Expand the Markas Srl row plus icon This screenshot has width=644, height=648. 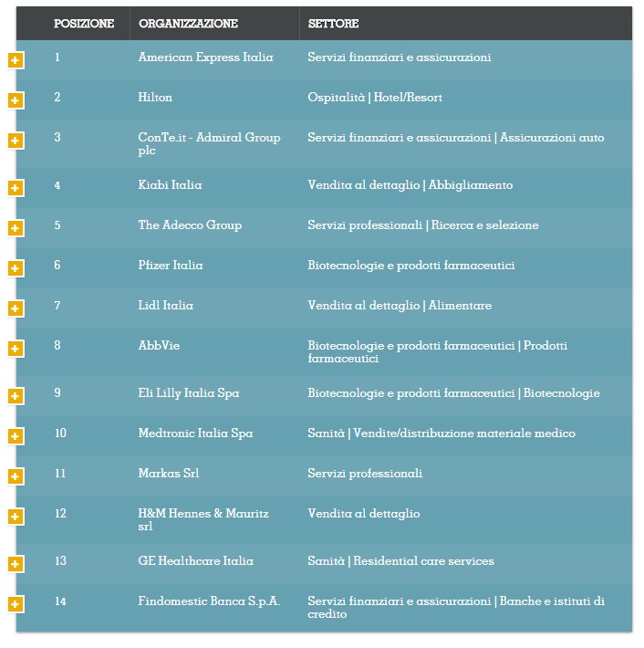coord(16,476)
